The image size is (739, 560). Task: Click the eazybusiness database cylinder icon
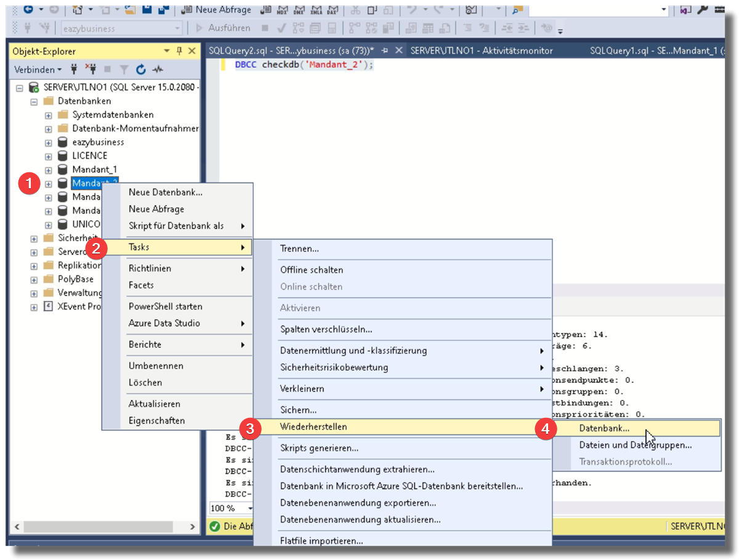(x=62, y=142)
